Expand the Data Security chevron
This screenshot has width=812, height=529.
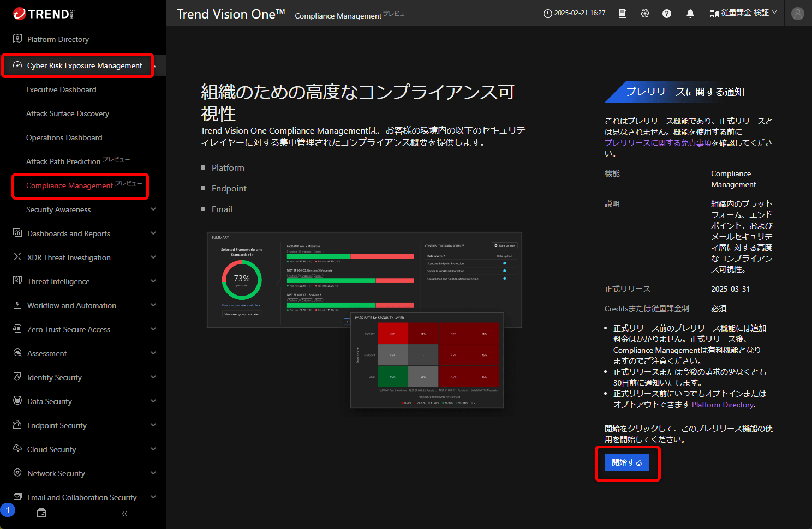coord(153,401)
